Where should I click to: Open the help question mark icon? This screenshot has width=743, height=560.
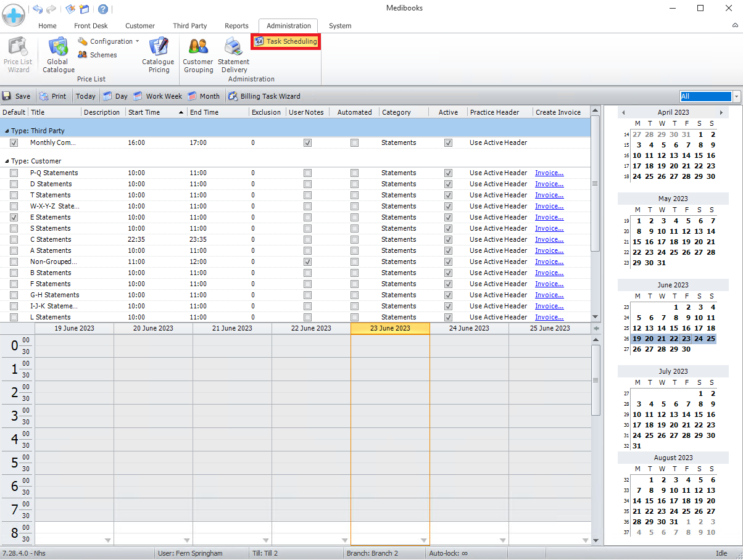[103, 9]
